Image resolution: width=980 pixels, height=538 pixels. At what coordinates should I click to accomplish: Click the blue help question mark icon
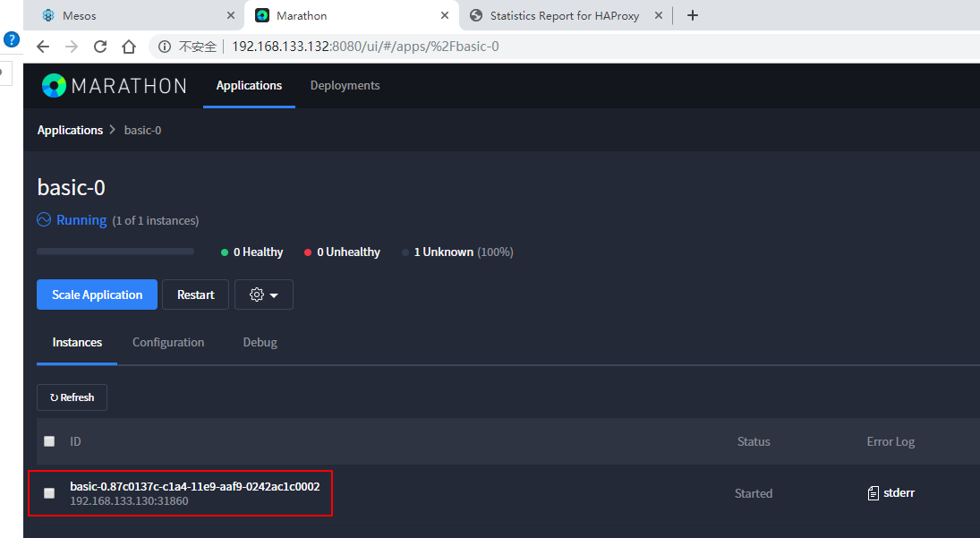click(x=11, y=39)
